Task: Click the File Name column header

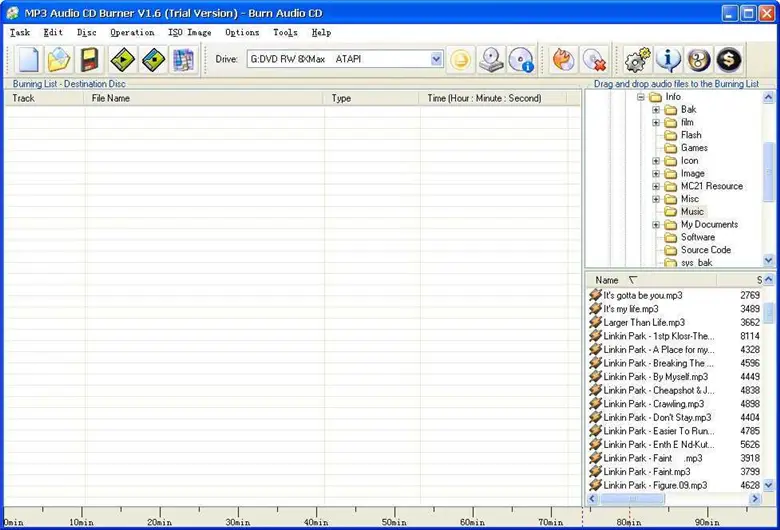Action: click(x=110, y=98)
